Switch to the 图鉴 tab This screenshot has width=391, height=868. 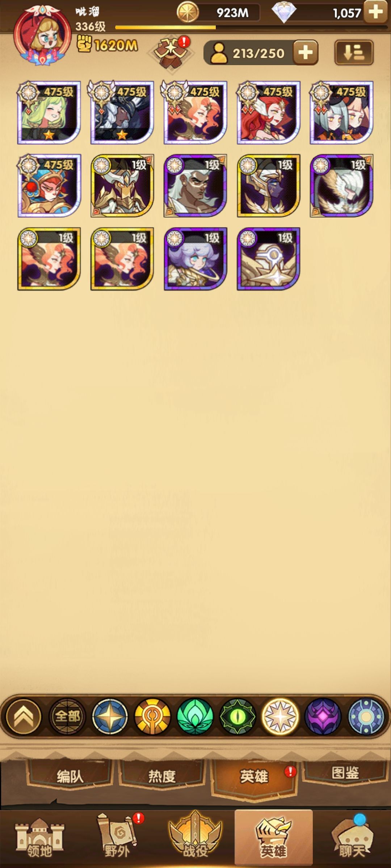(x=345, y=773)
